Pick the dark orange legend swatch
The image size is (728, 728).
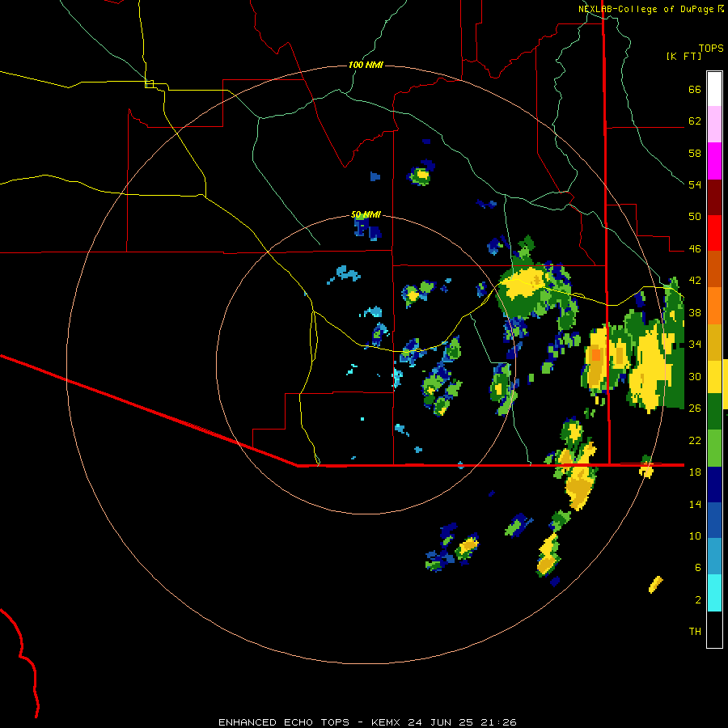tap(714, 269)
